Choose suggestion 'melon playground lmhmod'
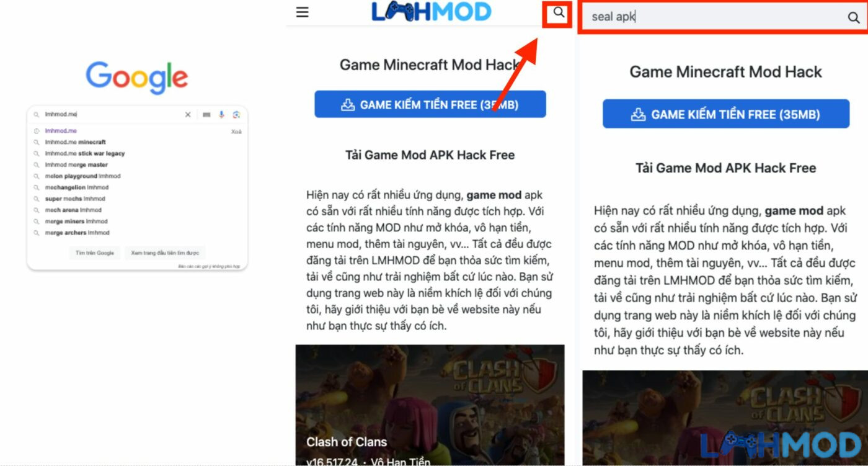Viewport: 868px width, 466px height. click(x=83, y=176)
